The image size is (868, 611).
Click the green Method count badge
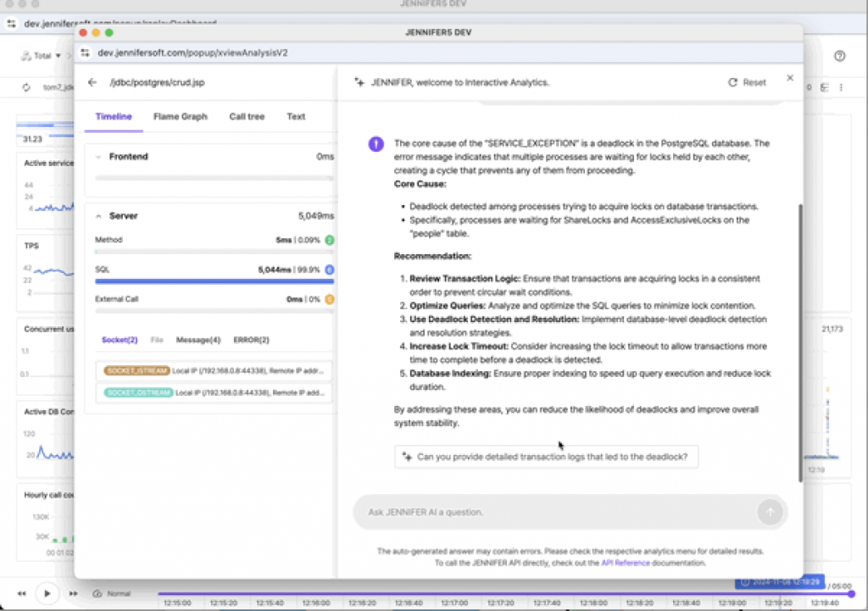point(330,240)
